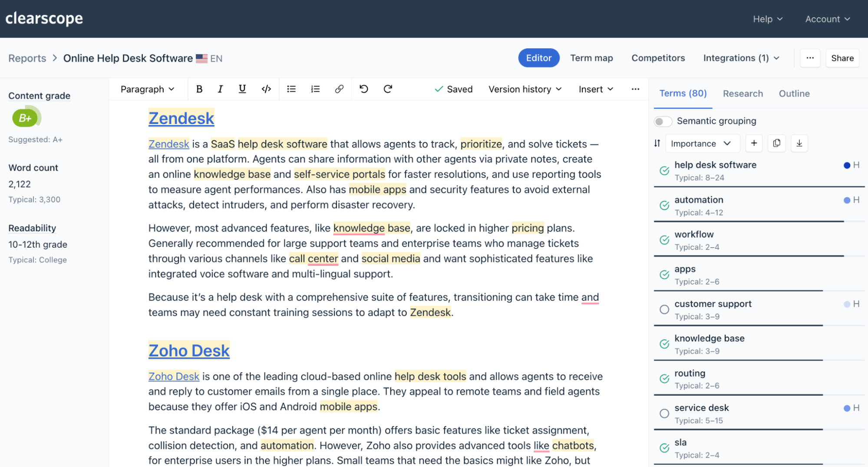Screen dimensions: 868x467
Task: Toggle bold formatting in the editor toolbar
Action: (199, 89)
